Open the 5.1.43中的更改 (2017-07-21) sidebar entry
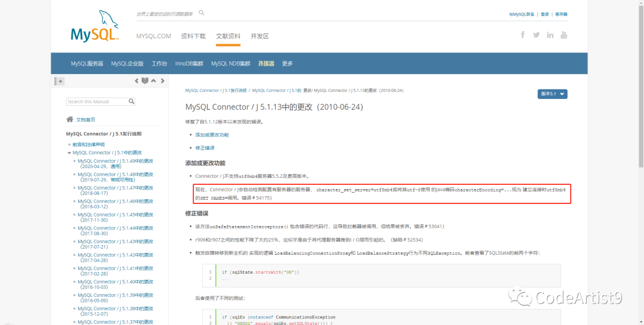 click(x=116, y=244)
